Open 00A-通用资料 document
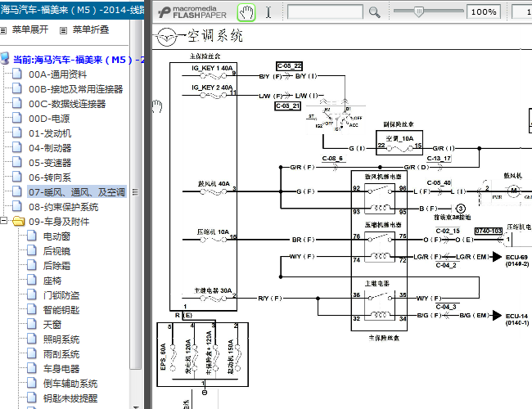 pyautogui.click(x=57, y=74)
